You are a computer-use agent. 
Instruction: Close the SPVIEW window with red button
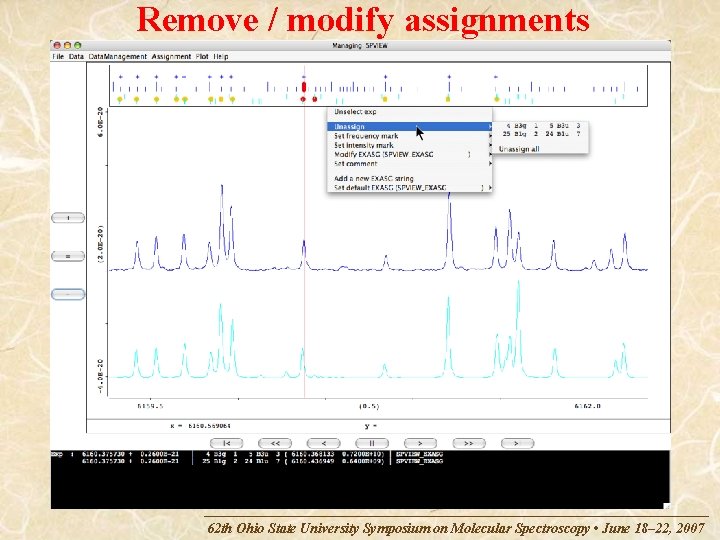pyautogui.click(x=57, y=45)
